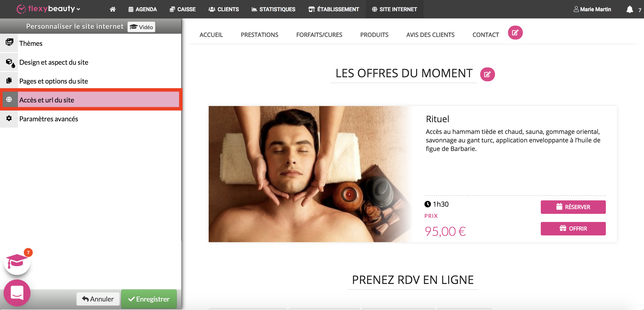Open the Marie Martin user menu

click(592, 9)
